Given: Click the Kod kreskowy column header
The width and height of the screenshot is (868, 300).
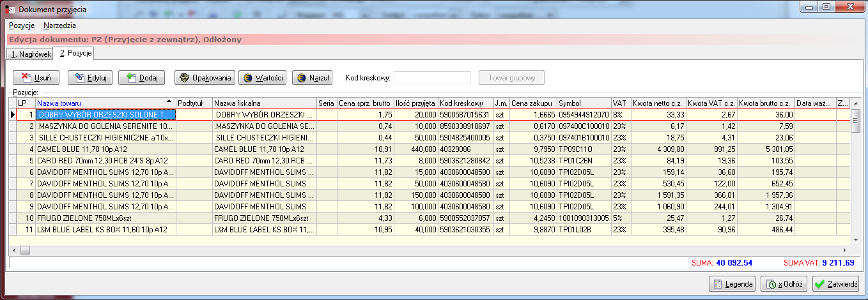Looking at the screenshot, I should pos(465,103).
